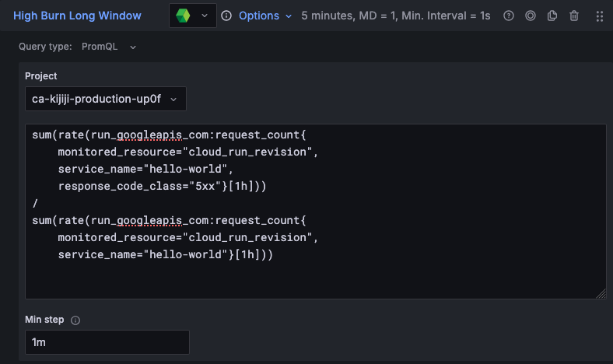Click the query editor resize corner handle

[601, 293]
